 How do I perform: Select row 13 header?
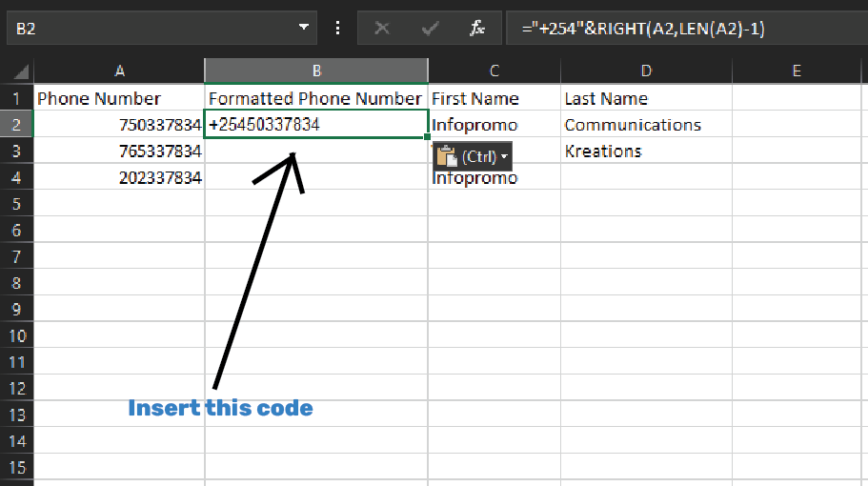16,415
